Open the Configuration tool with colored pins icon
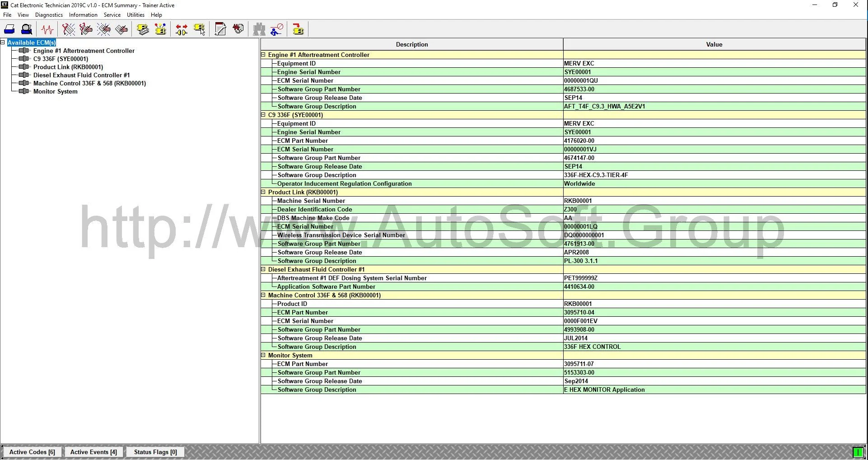 tap(160, 30)
